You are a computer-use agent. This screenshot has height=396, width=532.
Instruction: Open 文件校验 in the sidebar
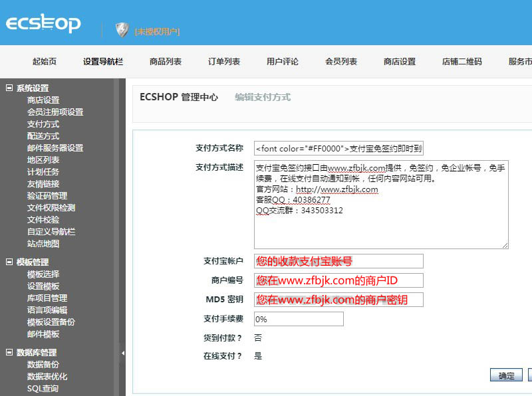[43, 220]
